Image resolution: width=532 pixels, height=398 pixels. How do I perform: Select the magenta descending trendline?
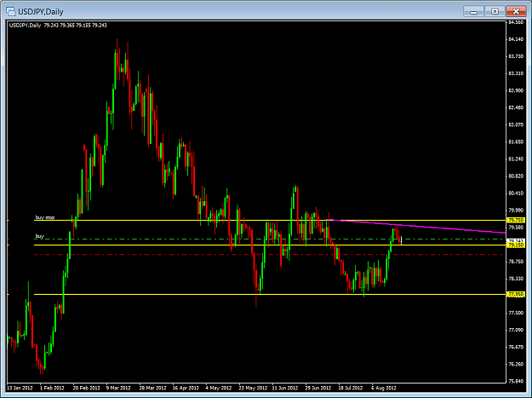(x=417, y=226)
